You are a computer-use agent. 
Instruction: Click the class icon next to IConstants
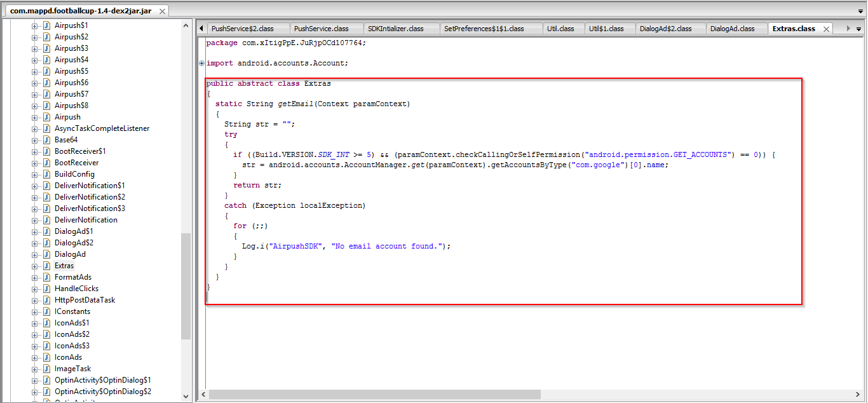click(46, 311)
